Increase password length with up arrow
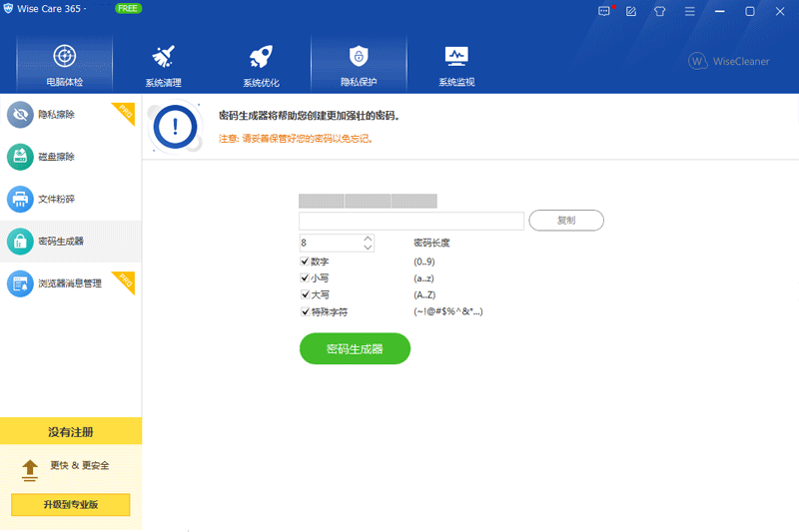 (368, 239)
